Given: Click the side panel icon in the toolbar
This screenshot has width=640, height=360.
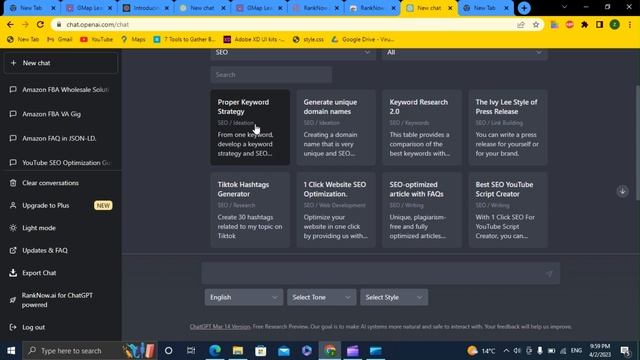Looking at the screenshot, I should click(599, 25).
